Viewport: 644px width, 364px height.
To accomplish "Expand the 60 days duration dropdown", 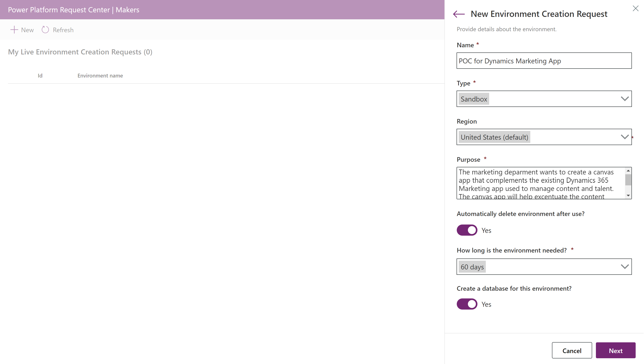I will (x=544, y=267).
